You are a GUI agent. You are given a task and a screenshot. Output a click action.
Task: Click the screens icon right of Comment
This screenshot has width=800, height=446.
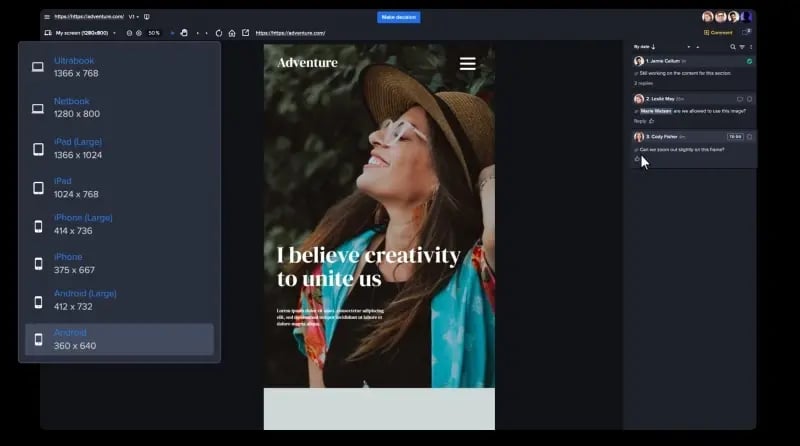coord(746,32)
